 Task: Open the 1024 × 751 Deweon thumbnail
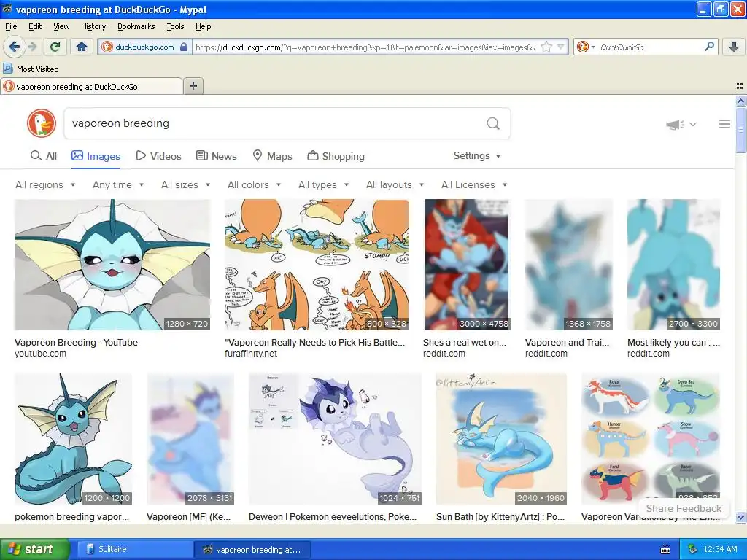[x=335, y=439]
